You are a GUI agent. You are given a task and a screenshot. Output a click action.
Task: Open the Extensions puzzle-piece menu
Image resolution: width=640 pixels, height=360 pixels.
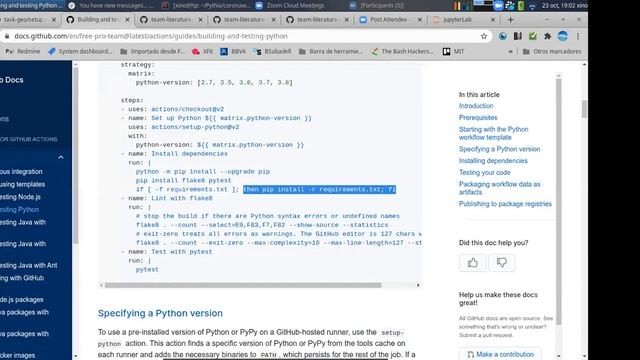[547, 36]
